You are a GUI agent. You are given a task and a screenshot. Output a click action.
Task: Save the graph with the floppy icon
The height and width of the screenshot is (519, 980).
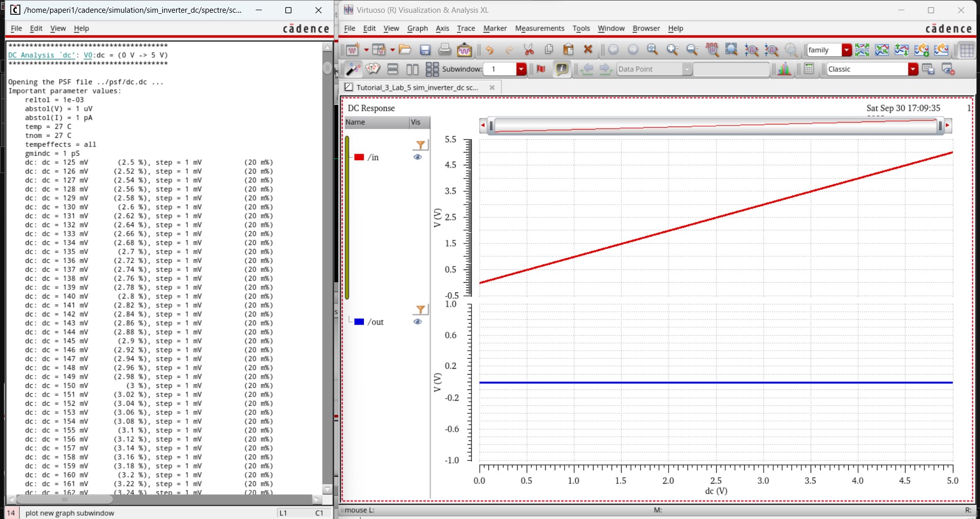(x=425, y=50)
